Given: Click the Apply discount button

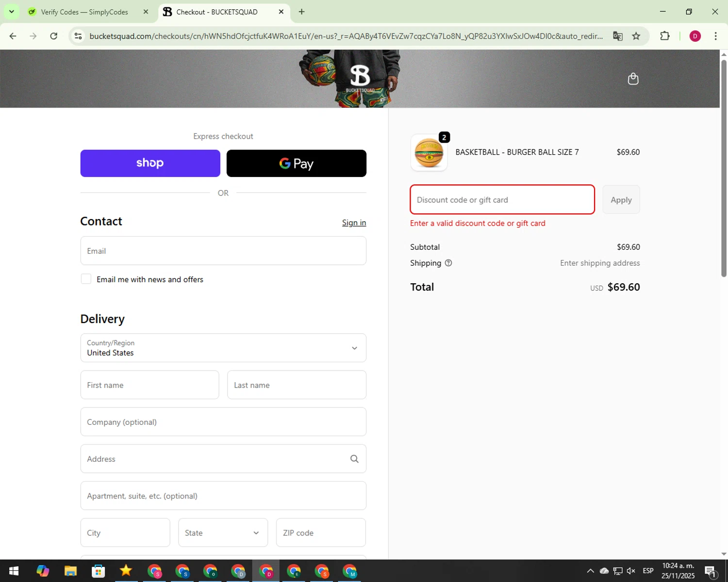Looking at the screenshot, I should (x=621, y=200).
